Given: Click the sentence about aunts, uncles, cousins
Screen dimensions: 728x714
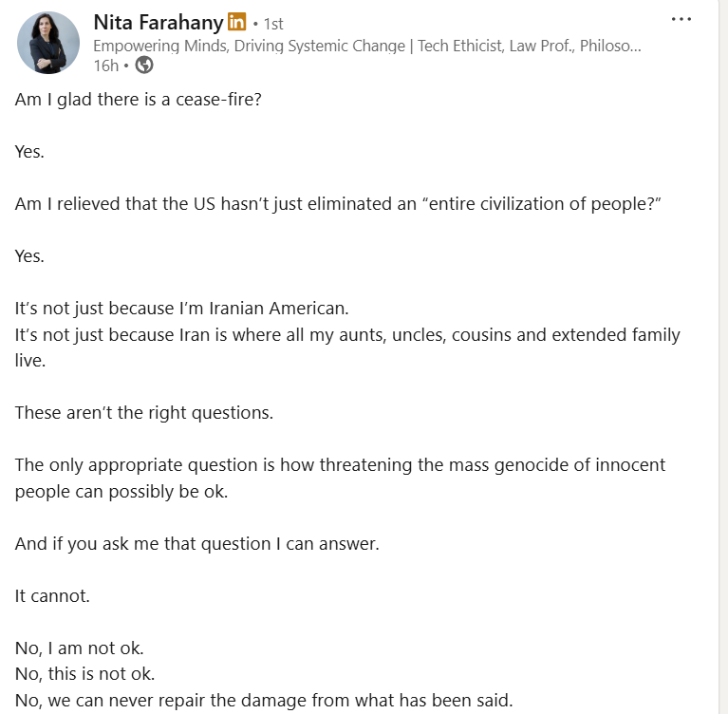Looking at the screenshot, I should pyautogui.click(x=347, y=335).
